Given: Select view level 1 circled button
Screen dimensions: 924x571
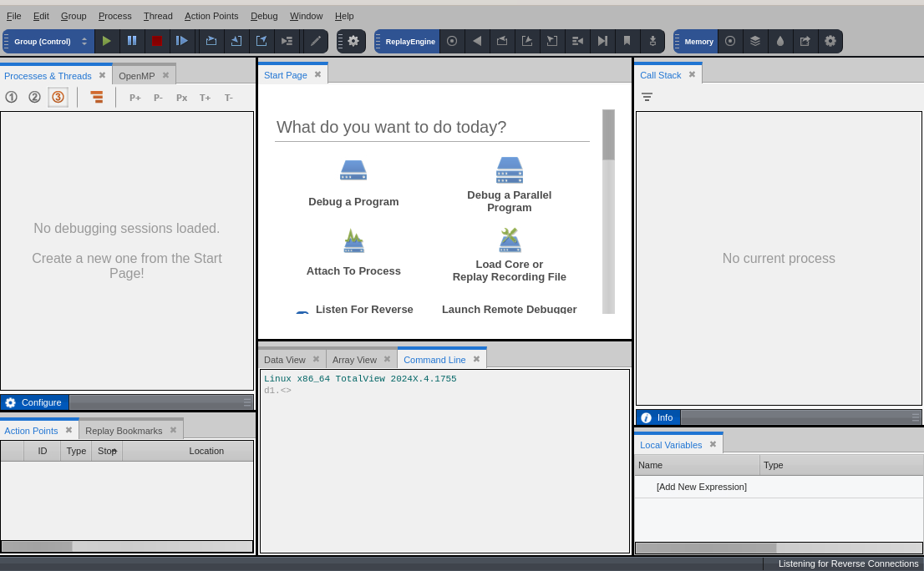Looking at the screenshot, I should point(11,97).
